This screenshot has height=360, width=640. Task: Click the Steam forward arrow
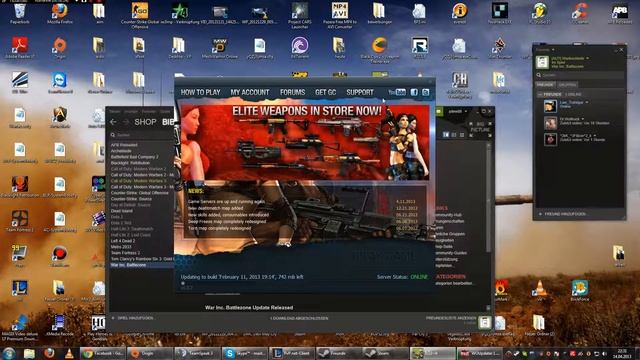coord(126,122)
